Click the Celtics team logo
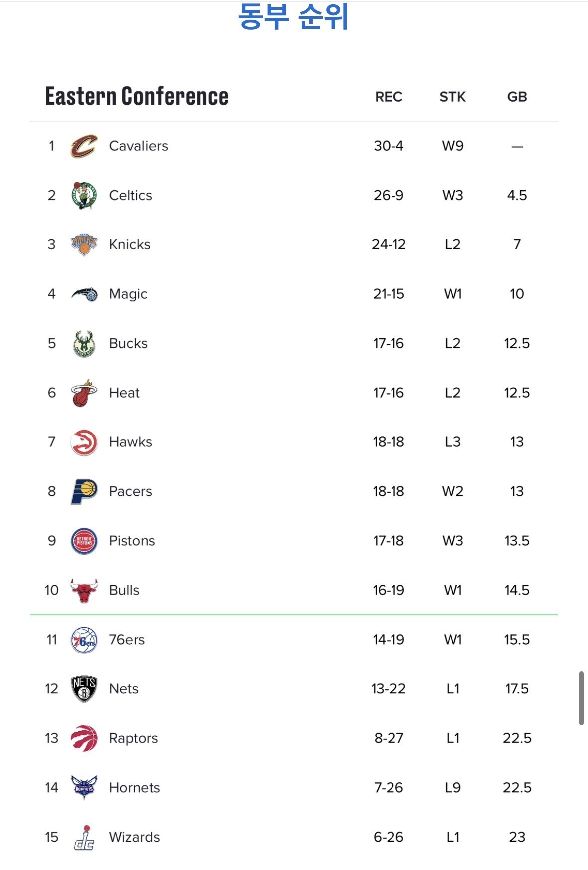This screenshot has width=588, height=870. (x=84, y=195)
